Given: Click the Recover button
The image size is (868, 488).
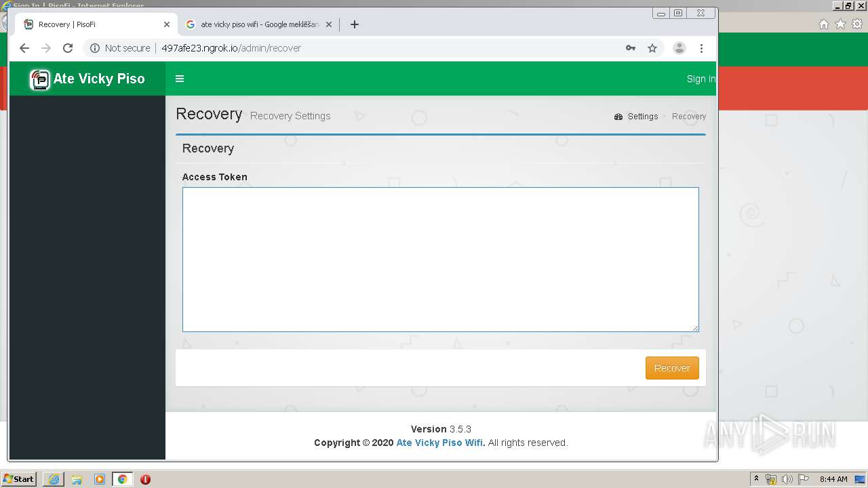Looking at the screenshot, I should pyautogui.click(x=672, y=368).
